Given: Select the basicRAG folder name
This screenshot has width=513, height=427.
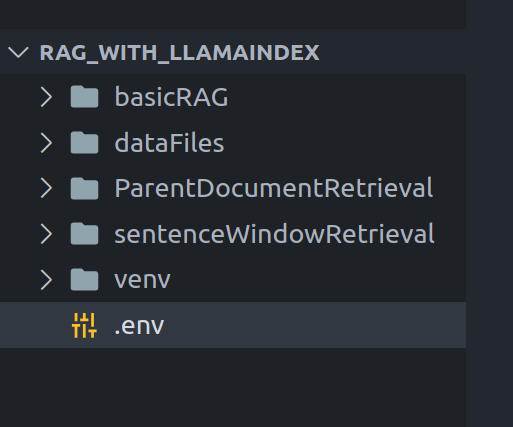Looking at the screenshot, I should click(x=171, y=97).
